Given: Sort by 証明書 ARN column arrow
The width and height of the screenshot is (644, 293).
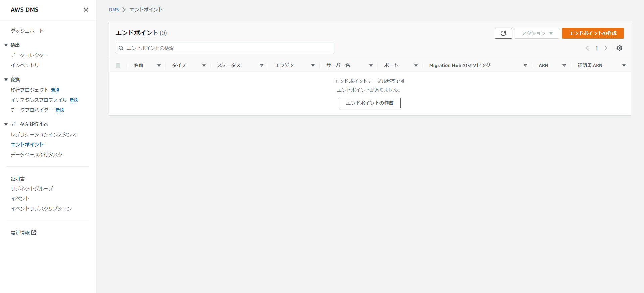Looking at the screenshot, I should [x=624, y=65].
